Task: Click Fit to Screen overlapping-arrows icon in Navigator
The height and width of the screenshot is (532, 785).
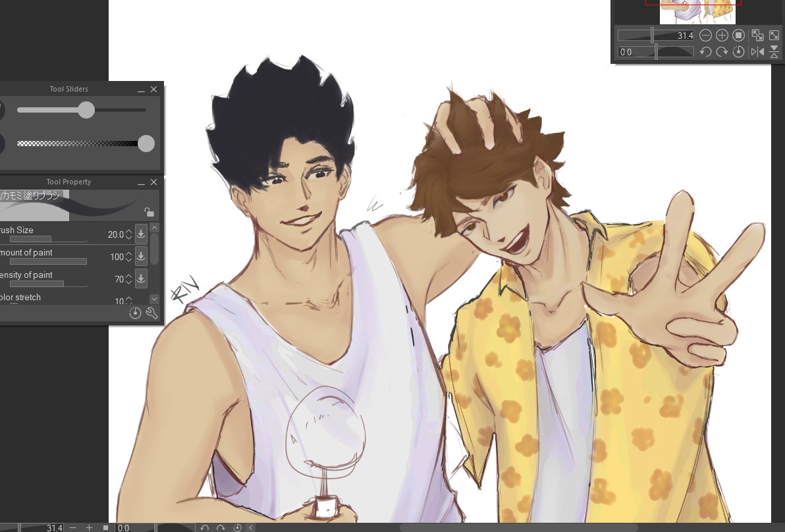Action: (x=757, y=36)
